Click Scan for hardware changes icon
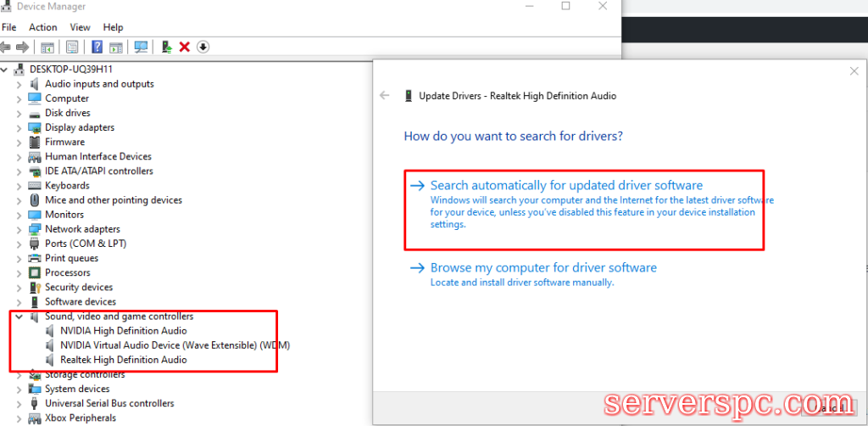This screenshot has width=868, height=426. point(141,47)
